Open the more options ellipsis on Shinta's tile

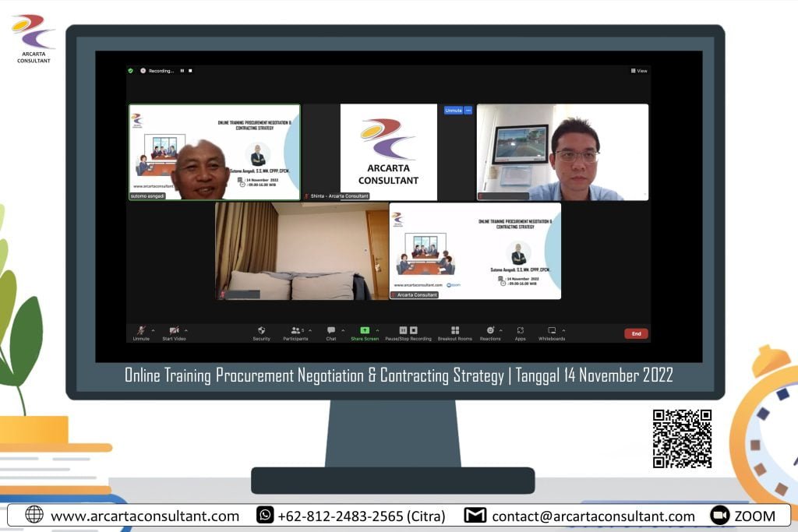[x=468, y=111]
